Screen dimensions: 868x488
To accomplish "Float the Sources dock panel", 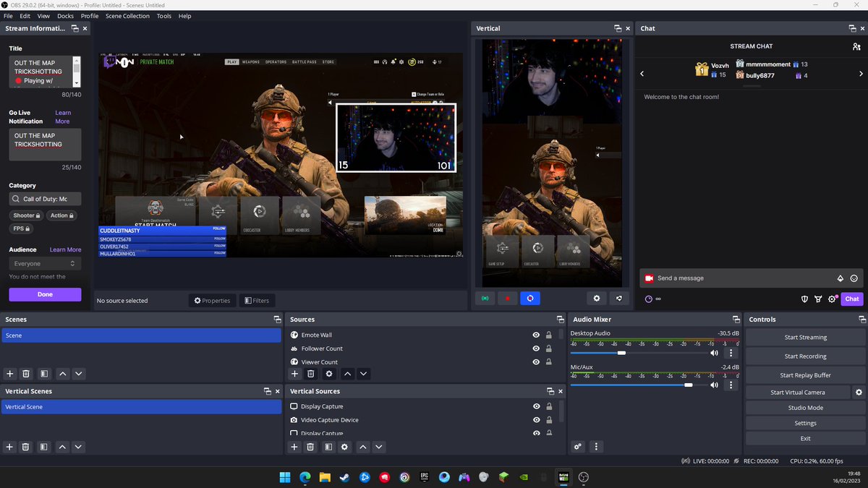I will coord(561,320).
